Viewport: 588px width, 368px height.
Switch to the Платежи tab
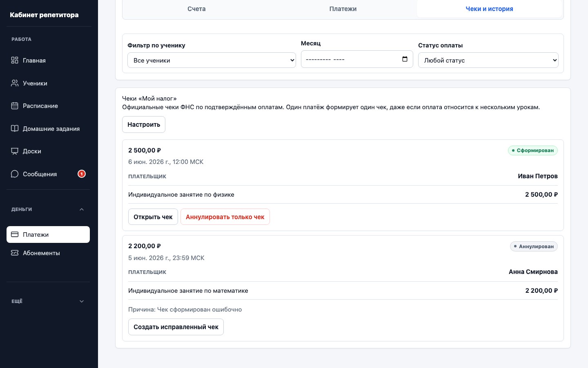click(x=343, y=9)
